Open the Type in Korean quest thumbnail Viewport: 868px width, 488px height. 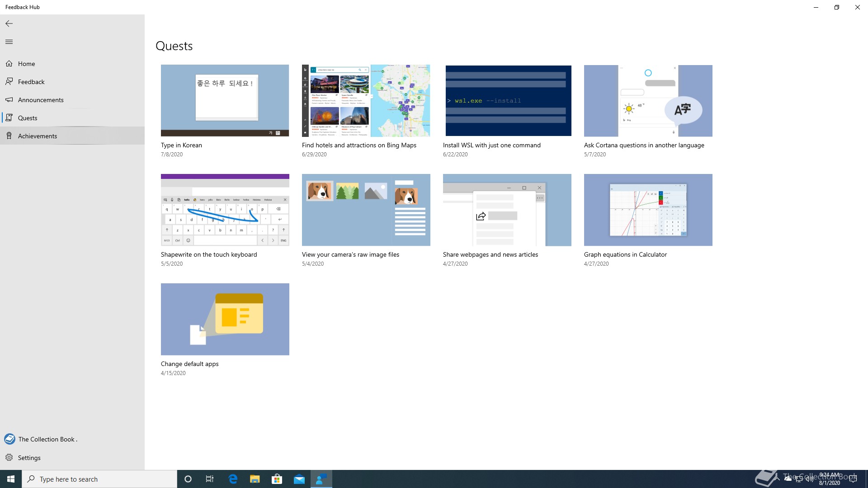(225, 100)
